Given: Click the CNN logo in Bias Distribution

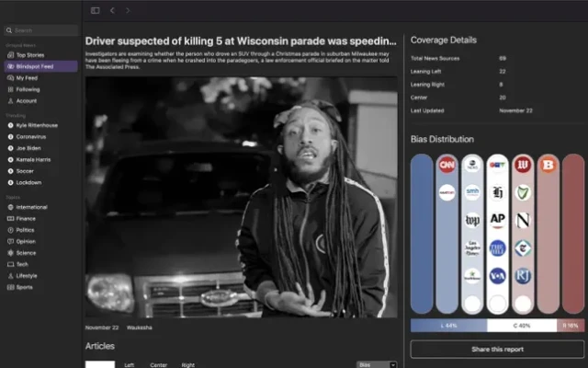Looking at the screenshot, I should click(x=447, y=167).
